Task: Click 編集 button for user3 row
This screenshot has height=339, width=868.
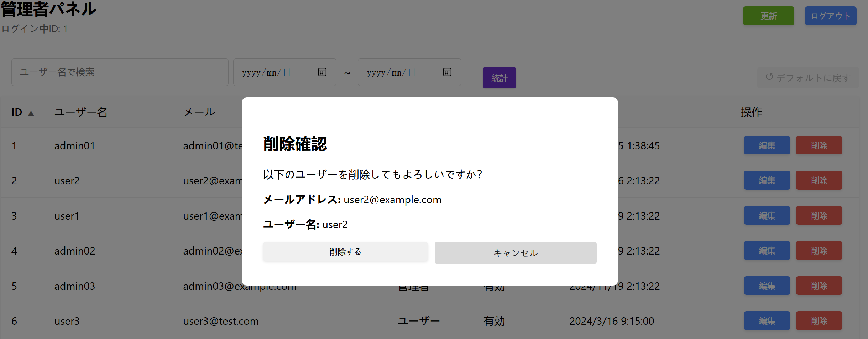Action: point(767,320)
